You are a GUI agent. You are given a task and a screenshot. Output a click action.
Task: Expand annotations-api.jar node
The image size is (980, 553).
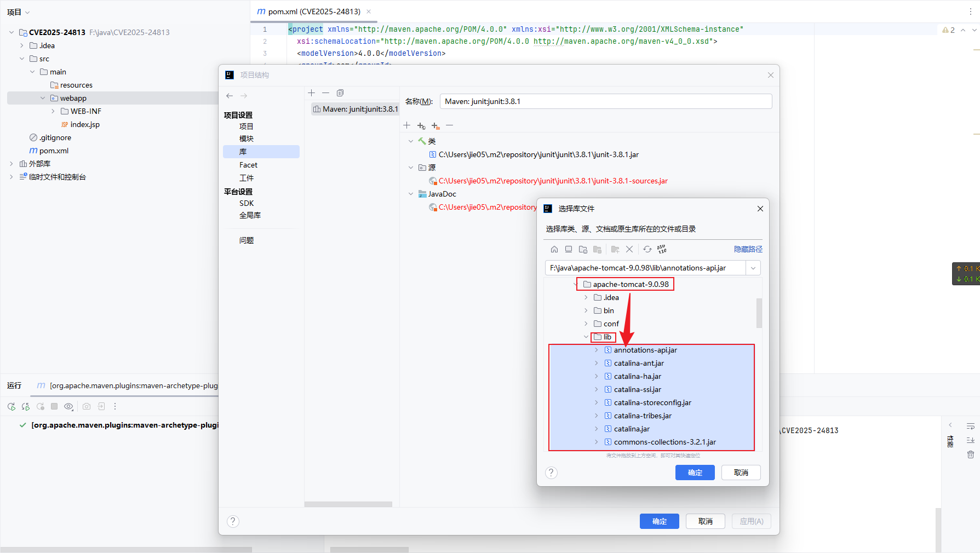pos(597,350)
